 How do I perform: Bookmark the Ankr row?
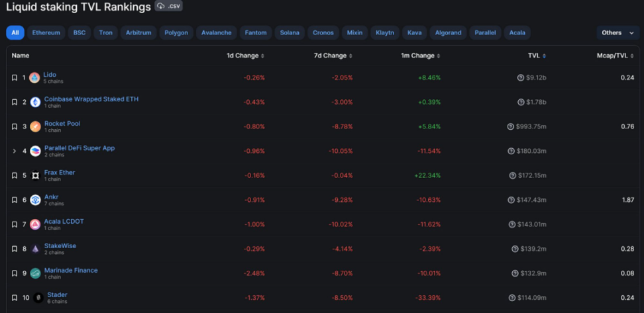[15, 200]
